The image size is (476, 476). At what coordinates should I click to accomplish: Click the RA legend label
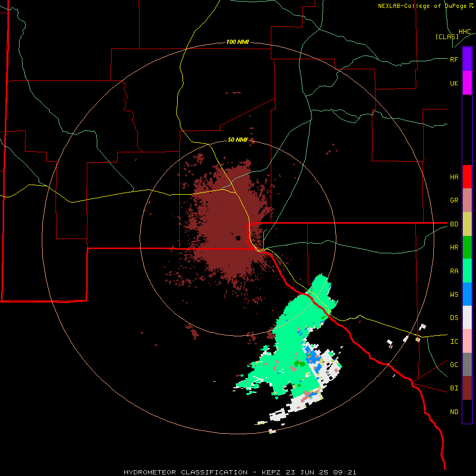pos(454,271)
